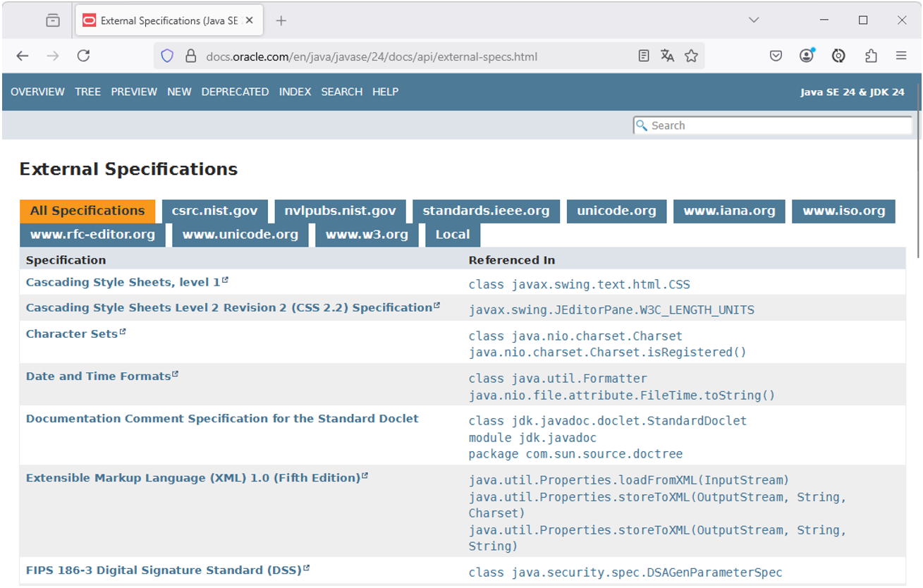Open Documentation Comment Specification for Standard Doclet
923x588 pixels.
222,418
